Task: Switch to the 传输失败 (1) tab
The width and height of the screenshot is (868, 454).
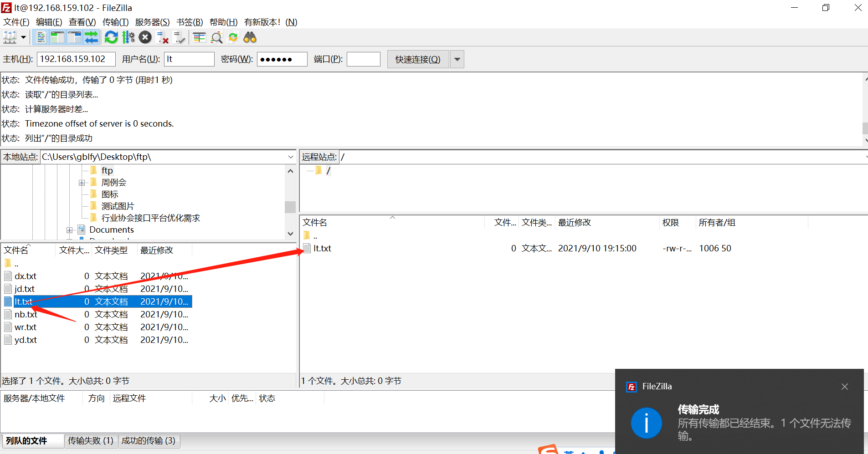Action: (x=91, y=441)
